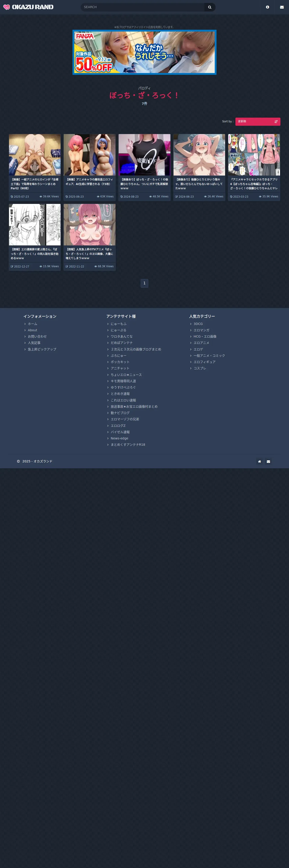Open ぶろにゅー antenna link
The image size is (289, 868).
click(119, 356)
